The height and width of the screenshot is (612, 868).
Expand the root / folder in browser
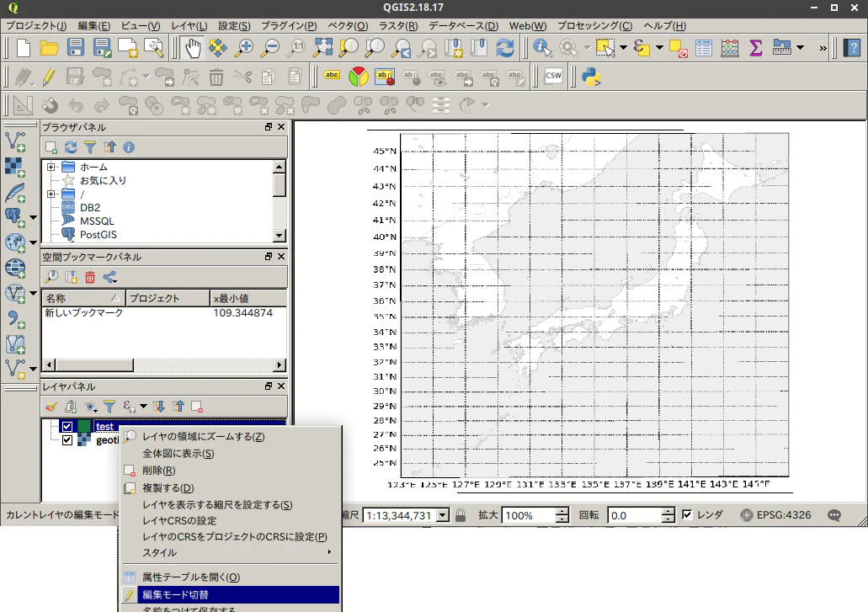pyautogui.click(x=51, y=194)
